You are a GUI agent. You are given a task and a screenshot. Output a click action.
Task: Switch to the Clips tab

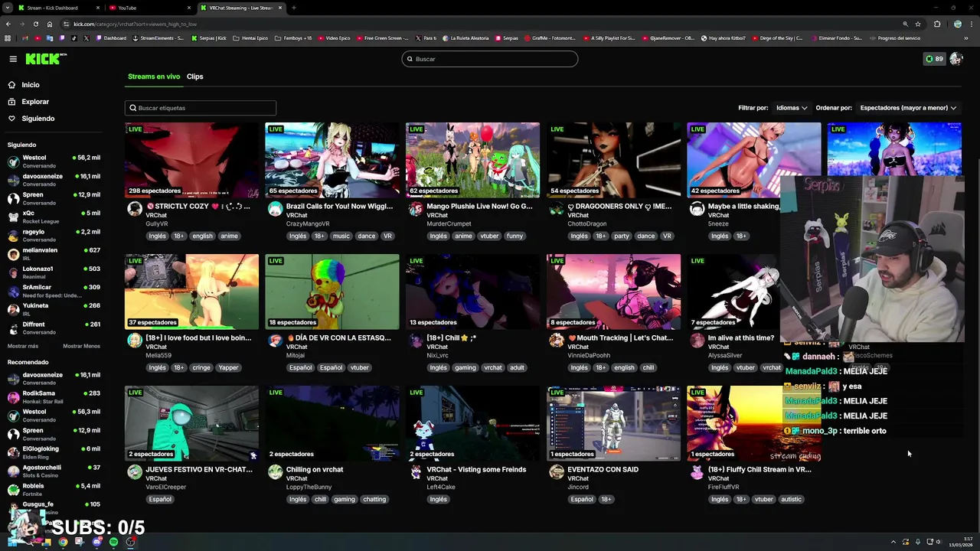coord(195,77)
